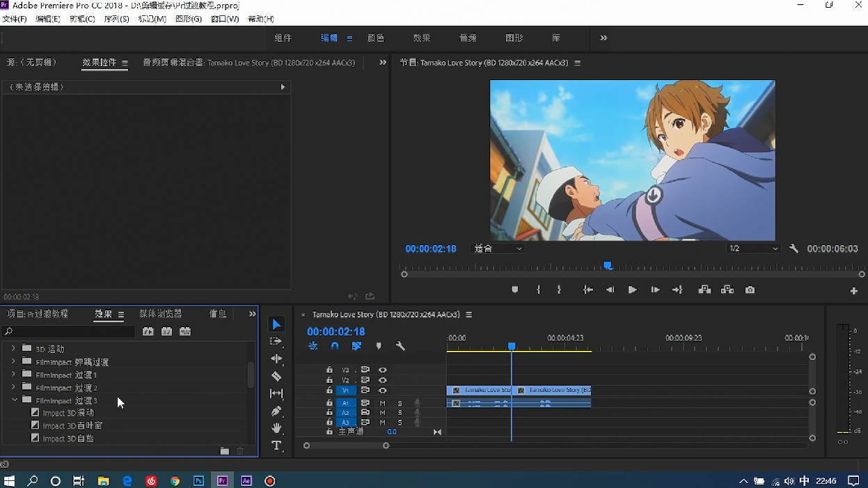Image resolution: width=868 pixels, height=488 pixels.
Task: Switch to the 媒体浏览器 tab
Action: click(x=160, y=314)
